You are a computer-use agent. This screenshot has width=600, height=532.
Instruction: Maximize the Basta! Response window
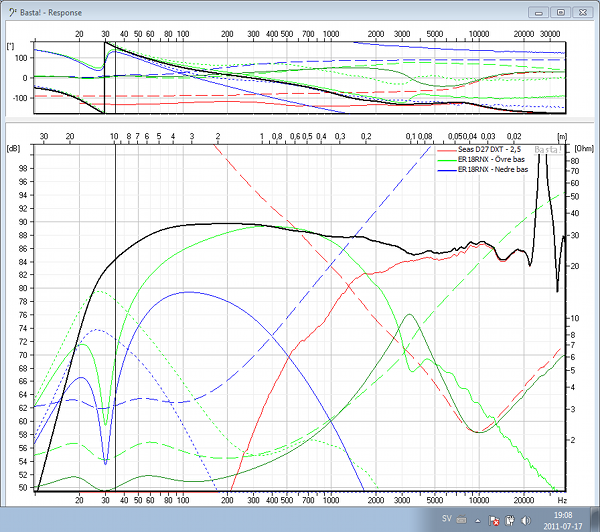(560, 12)
